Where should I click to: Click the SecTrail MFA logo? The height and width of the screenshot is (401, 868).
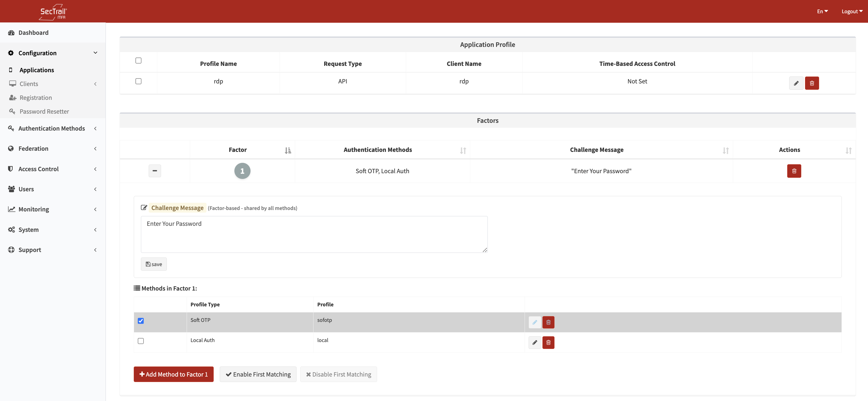pos(53,12)
